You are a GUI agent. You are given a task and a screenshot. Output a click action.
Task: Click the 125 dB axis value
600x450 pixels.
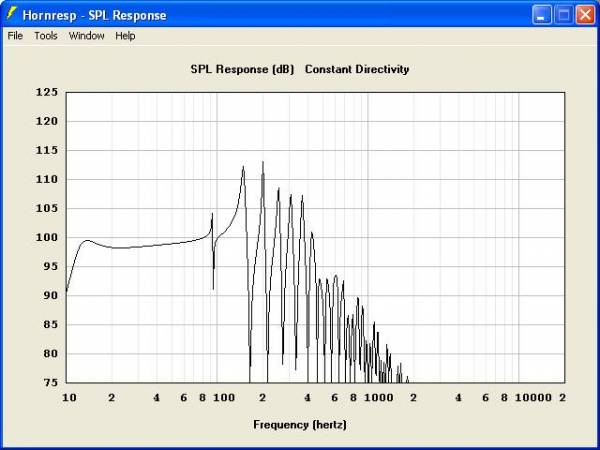47,92
